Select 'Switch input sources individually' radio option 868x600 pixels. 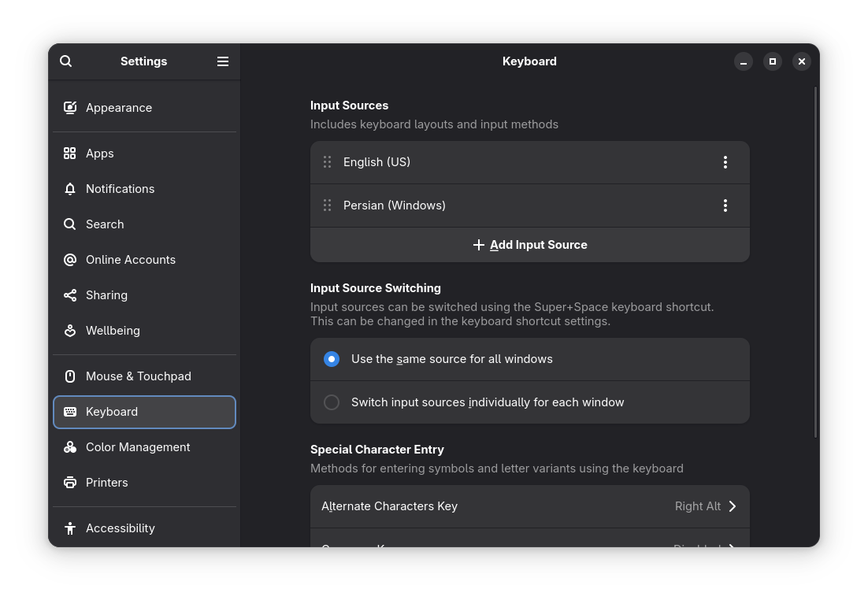[x=332, y=402]
